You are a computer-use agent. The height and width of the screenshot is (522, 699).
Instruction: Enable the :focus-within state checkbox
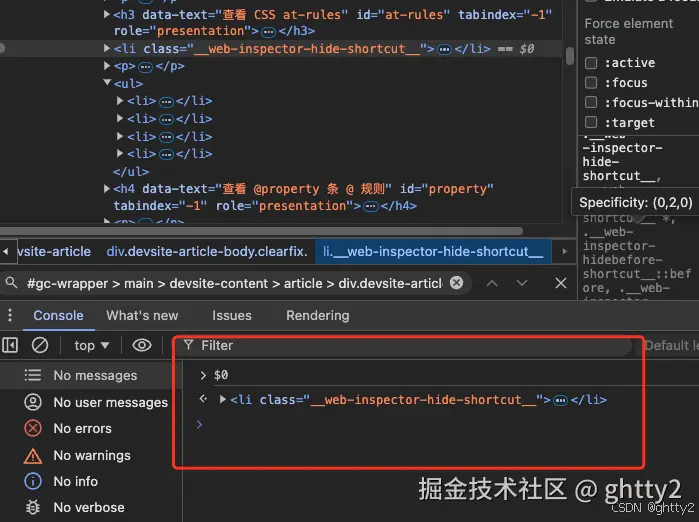coord(591,102)
